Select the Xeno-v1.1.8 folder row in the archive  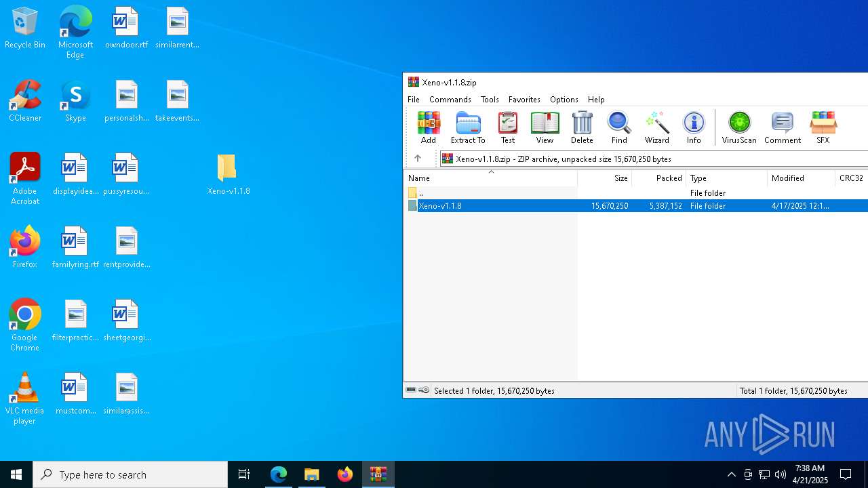tap(636, 206)
